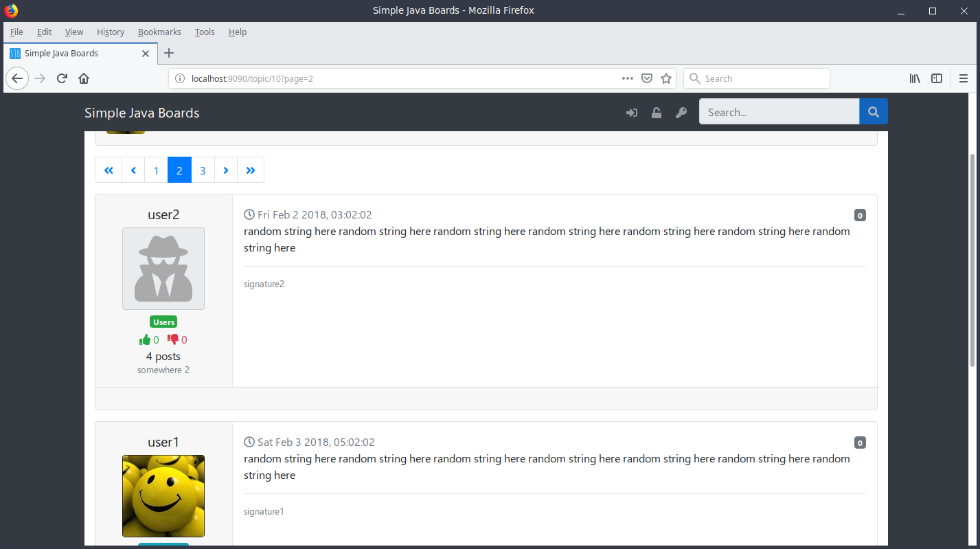Viewport: 980px width, 549px height.
Task: Click the Firefox back arrow button
Action: [x=17, y=78]
